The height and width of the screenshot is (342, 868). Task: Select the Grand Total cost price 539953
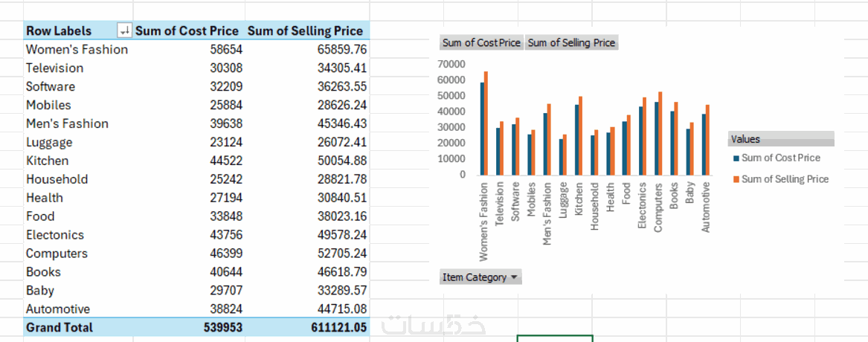[x=222, y=327]
